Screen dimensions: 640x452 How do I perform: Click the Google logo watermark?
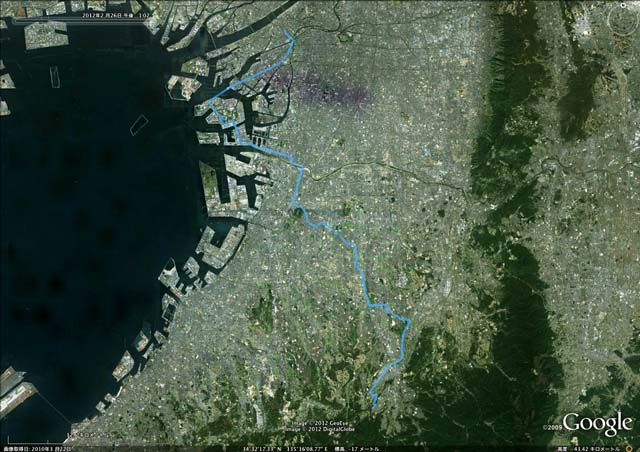pos(597,423)
